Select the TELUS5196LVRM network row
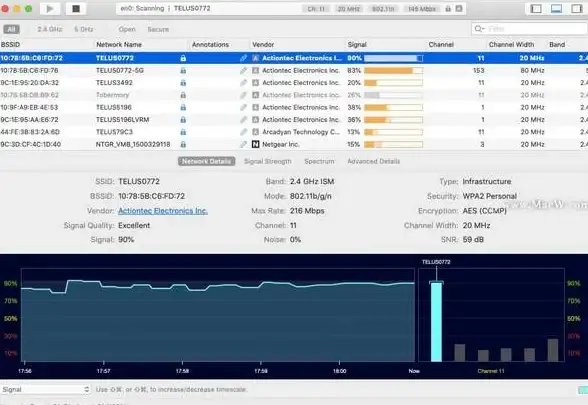 tap(294, 120)
